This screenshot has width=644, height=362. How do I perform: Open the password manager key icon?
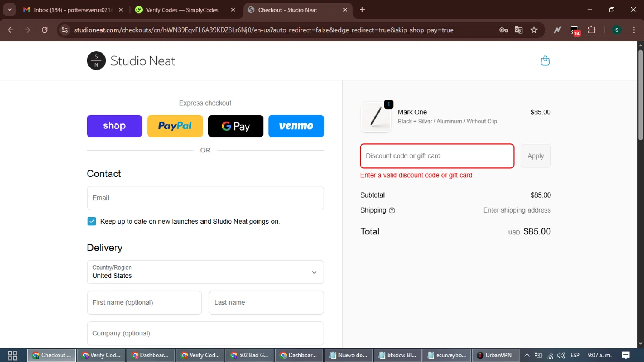point(504,30)
